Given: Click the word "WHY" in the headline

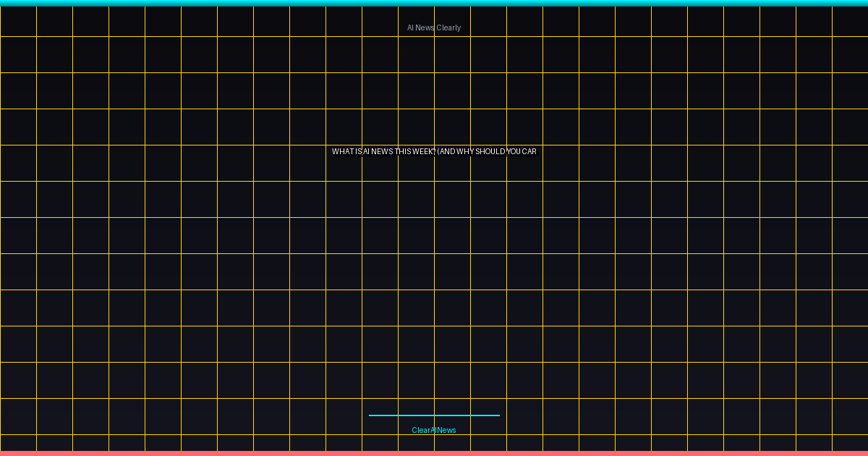Looking at the screenshot, I should pos(465,152).
